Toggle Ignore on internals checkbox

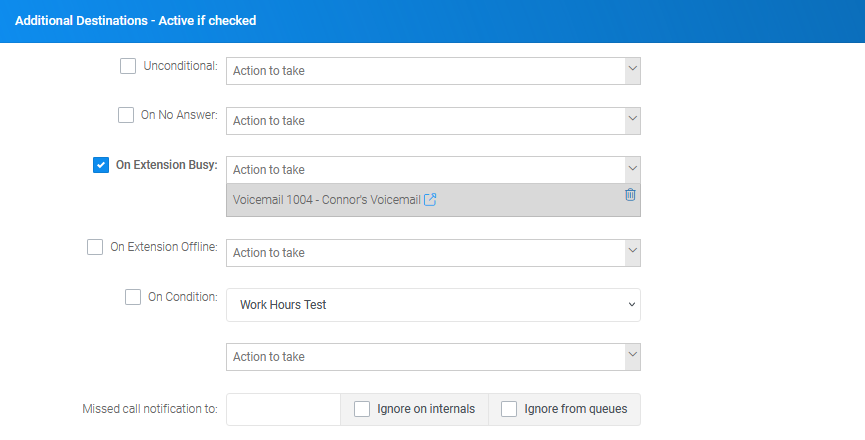pos(362,409)
